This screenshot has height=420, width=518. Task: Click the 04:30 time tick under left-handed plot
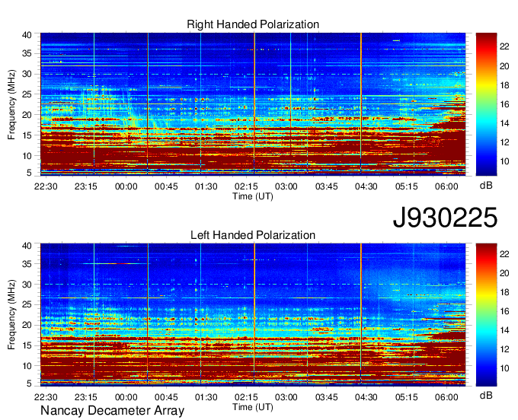[x=366, y=397]
